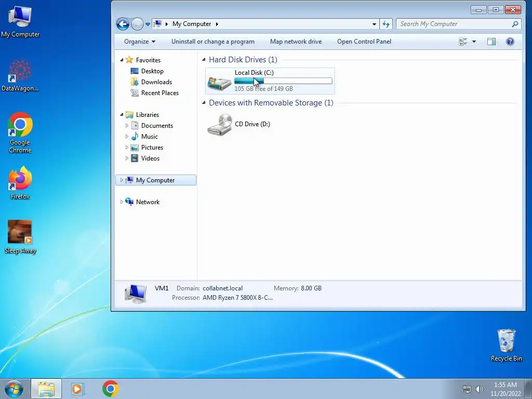This screenshot has width=532, height=399.
Task: Choose Map network drive
Action: coord(296,42)
